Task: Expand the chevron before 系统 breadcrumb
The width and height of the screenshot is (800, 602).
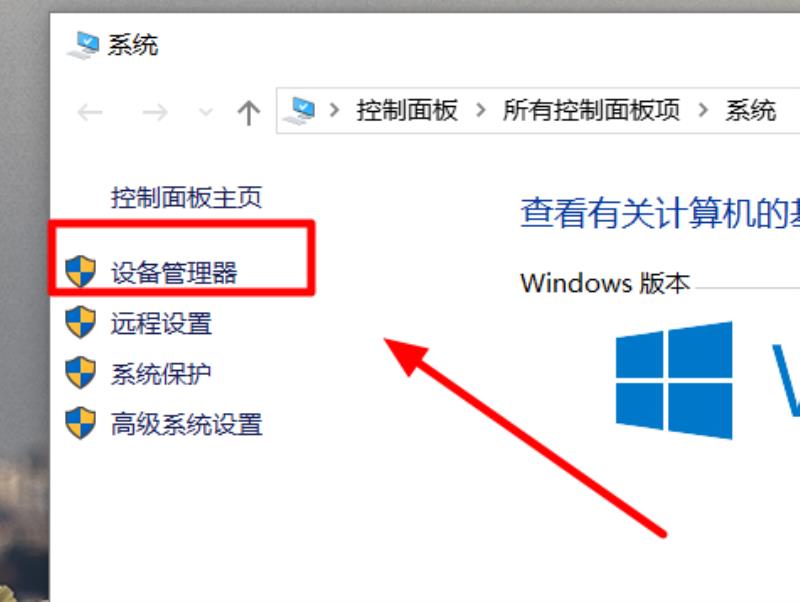Action: 703,110
